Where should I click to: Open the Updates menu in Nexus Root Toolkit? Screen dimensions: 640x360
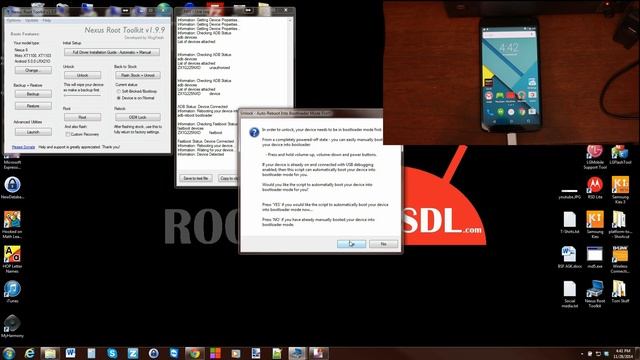coord(31,20)
